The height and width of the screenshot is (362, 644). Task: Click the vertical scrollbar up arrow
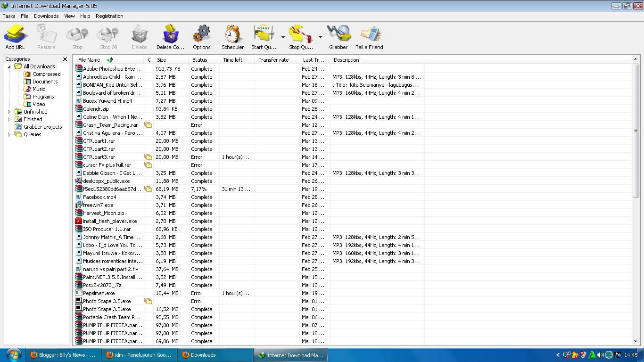tap(636, 60)
